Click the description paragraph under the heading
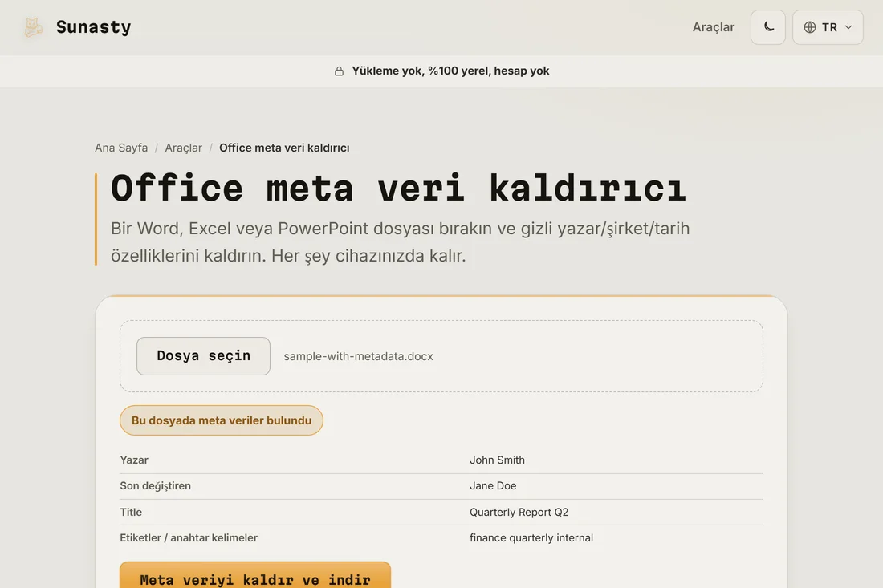 (400, 242)
